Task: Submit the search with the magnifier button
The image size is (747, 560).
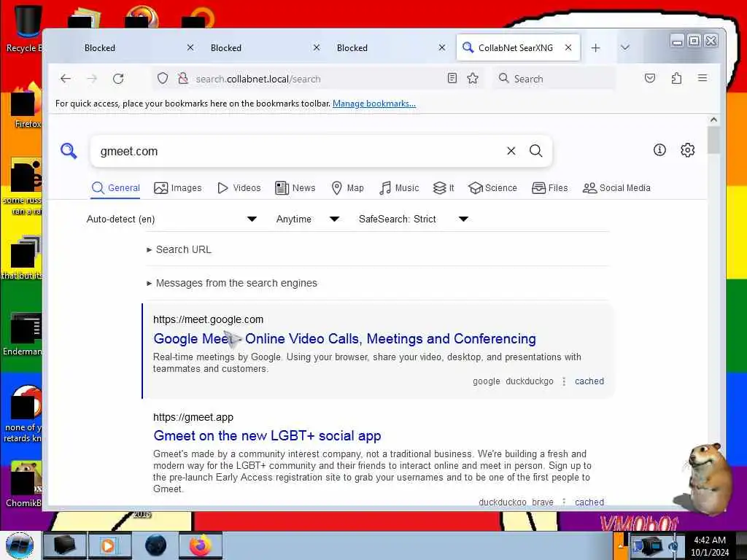Action: pos(536,151)
